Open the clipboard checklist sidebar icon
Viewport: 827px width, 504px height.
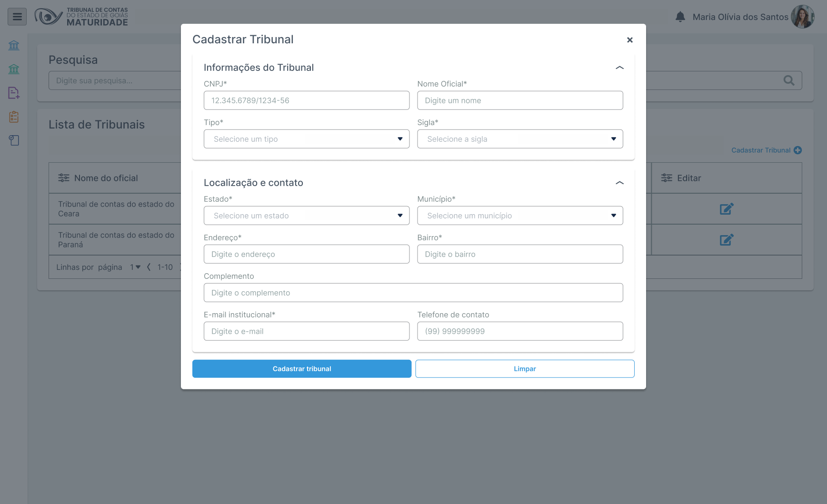pyautogui.click(x=14, y=117)
